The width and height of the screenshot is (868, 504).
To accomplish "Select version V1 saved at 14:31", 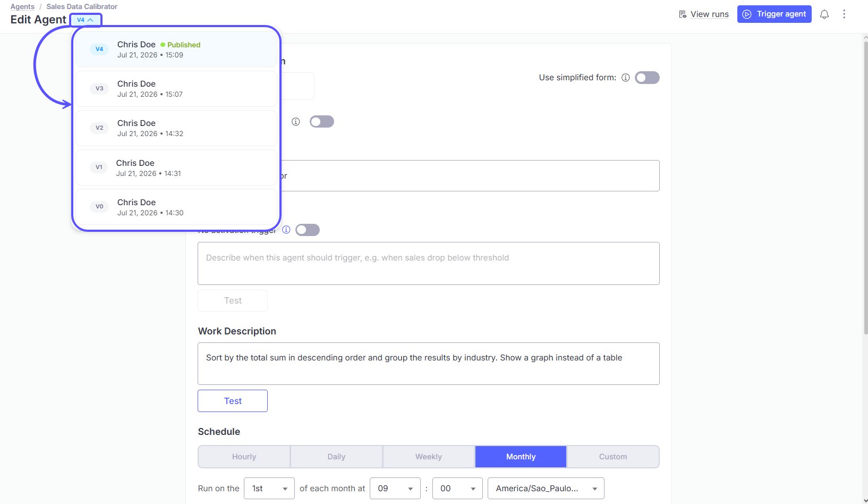I will [x=176, y=167].
